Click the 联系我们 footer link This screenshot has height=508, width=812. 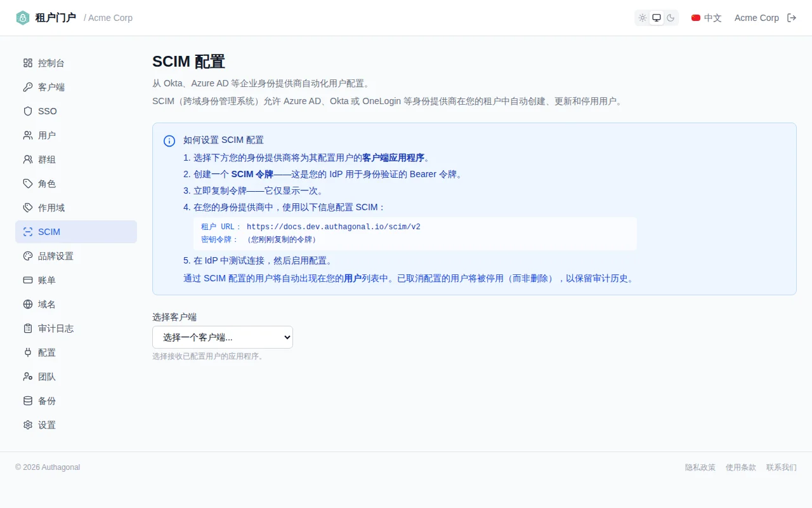pyautogui.click(x=782, y=467)
